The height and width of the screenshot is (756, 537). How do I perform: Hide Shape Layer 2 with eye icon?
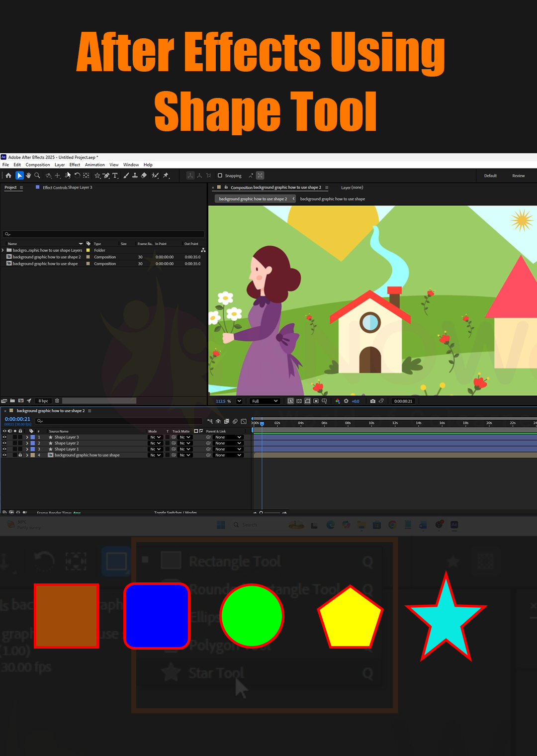click(4, 443)
